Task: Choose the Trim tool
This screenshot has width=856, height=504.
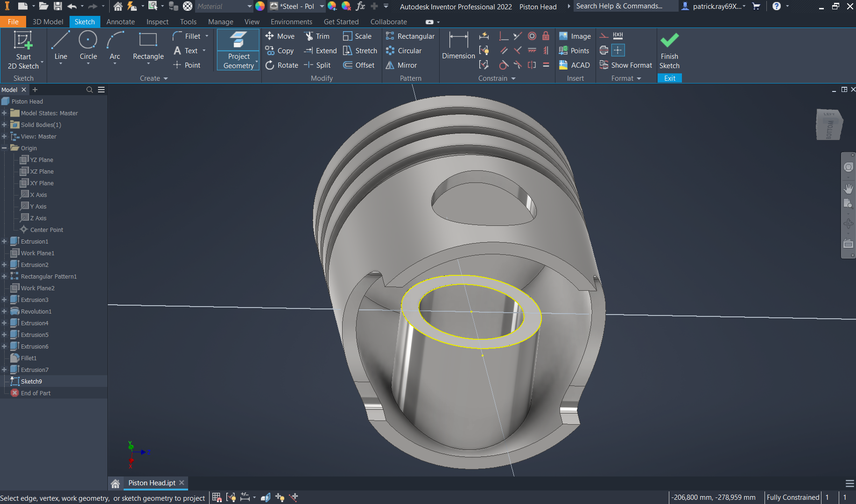Action: pos(317,36)
